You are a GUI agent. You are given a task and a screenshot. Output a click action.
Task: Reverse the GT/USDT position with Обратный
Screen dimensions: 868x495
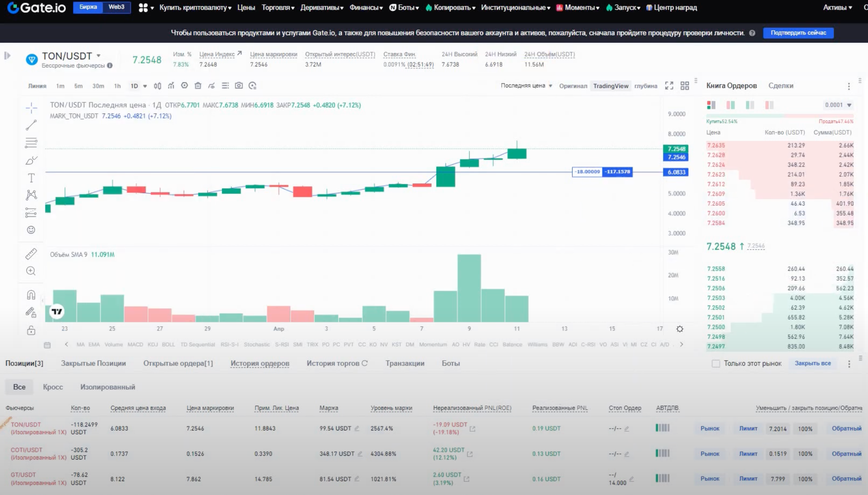click(846, 479)
